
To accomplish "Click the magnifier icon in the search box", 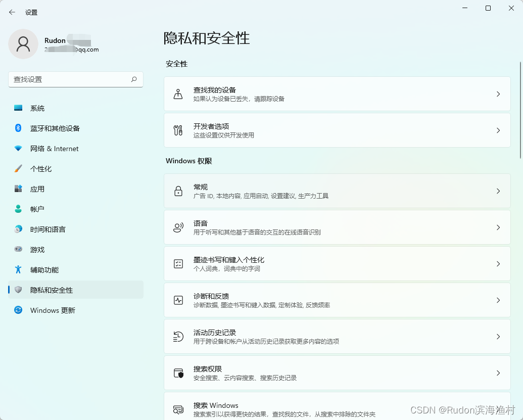I will [x=134, y=79].
